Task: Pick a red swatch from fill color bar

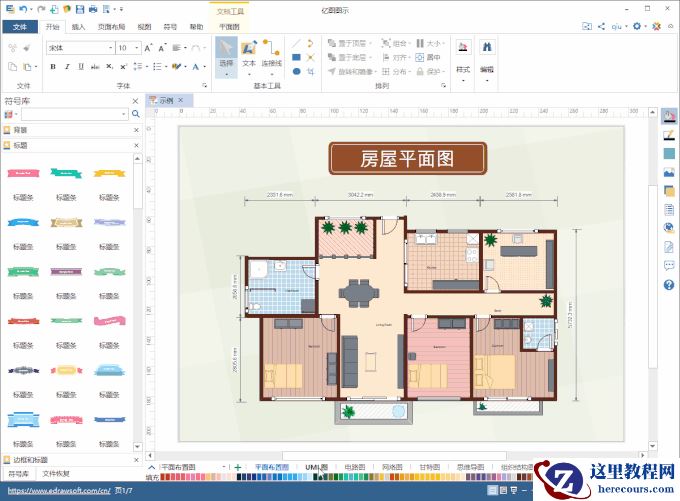Action: coord(167,477)
